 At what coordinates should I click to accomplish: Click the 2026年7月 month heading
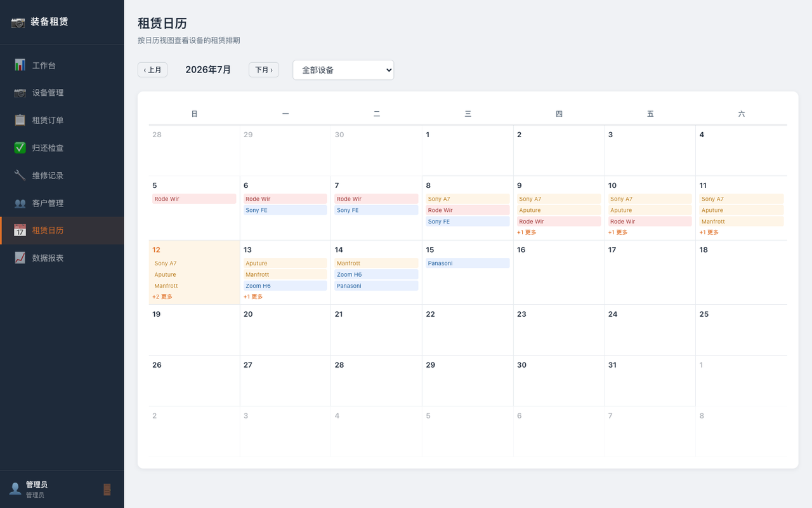(208, 70)
